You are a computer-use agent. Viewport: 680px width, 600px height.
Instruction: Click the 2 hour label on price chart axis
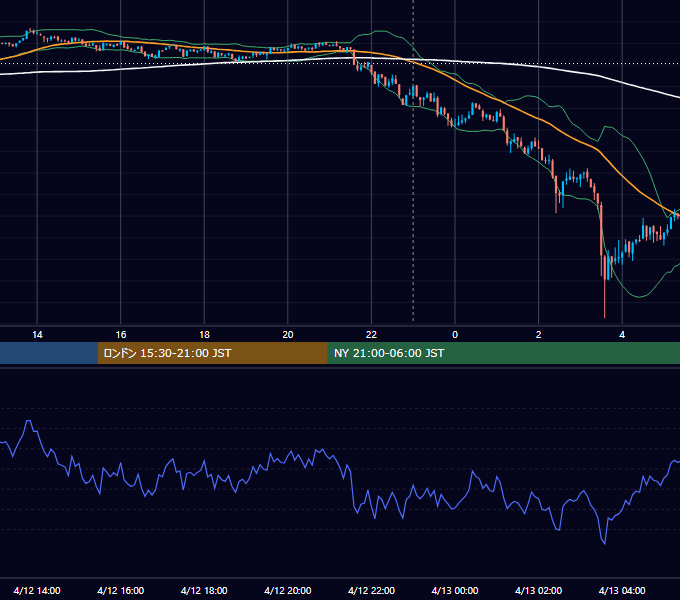[539, 335]
